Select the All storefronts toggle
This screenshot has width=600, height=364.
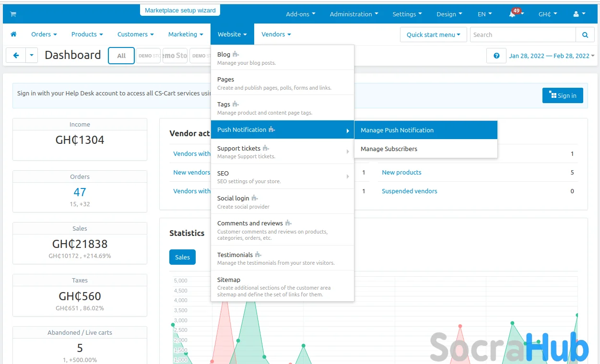[x=121, y=56]
